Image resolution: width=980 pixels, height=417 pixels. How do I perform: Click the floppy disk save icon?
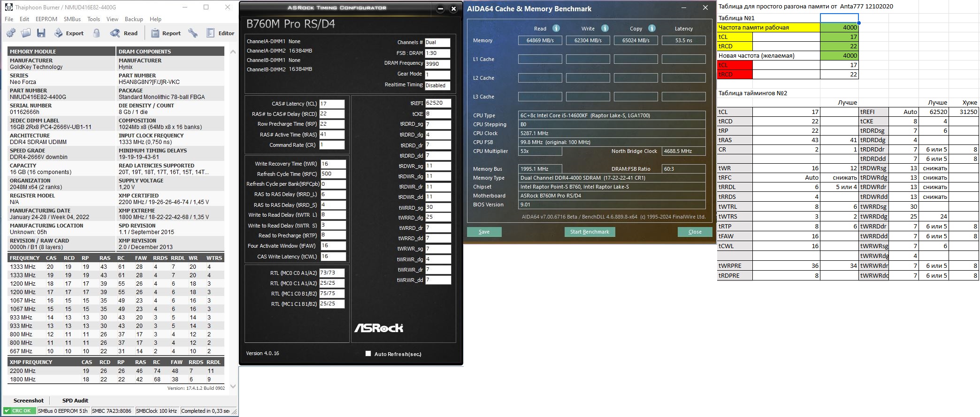pyautogui.click(x=41, y=33)
